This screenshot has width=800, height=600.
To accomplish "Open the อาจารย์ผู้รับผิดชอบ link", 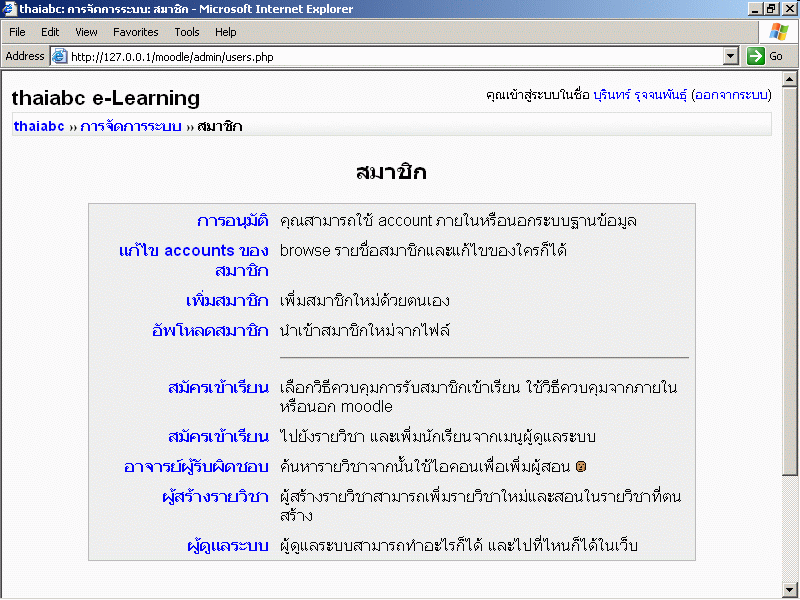I will pyautogui.click(x=196, y=467).
